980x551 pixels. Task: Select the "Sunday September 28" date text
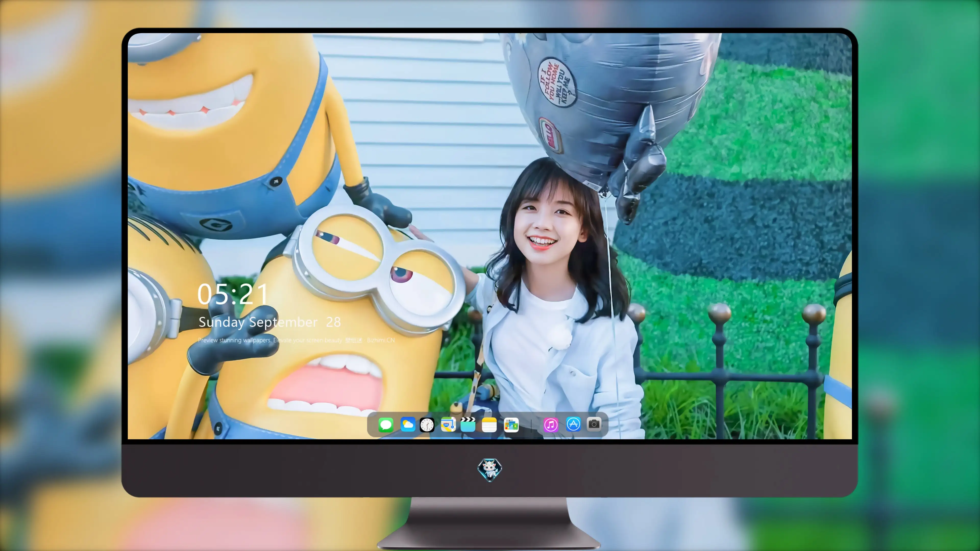pos(270,322)
